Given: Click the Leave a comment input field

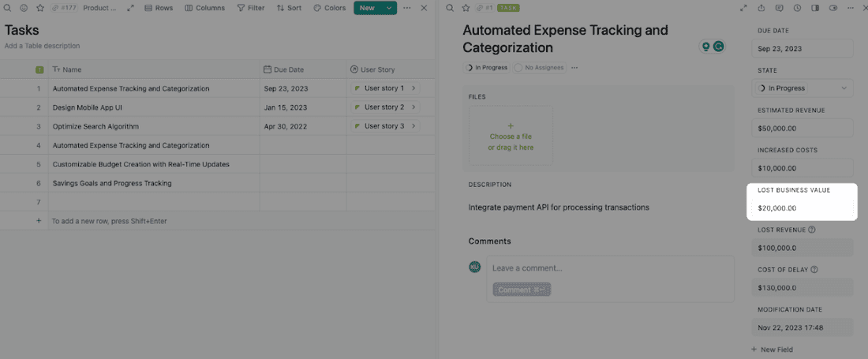Looking at the screenshot, I should [609, 267].
